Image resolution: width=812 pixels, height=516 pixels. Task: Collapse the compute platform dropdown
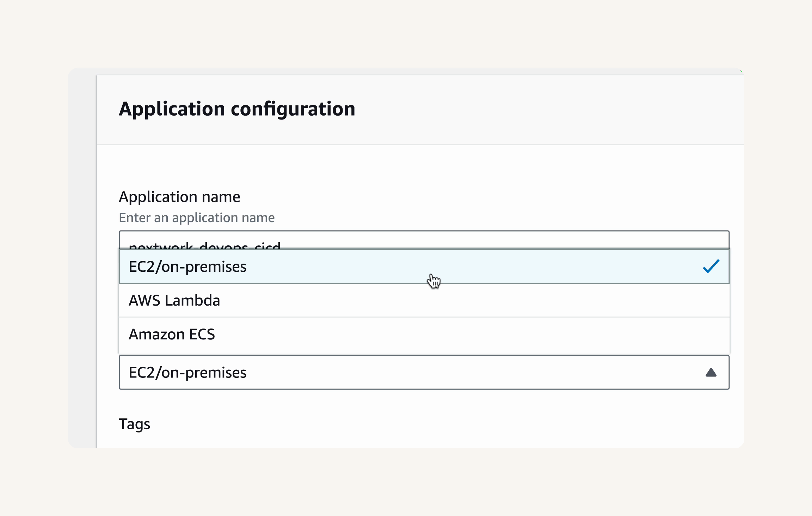tap(424, 372)
